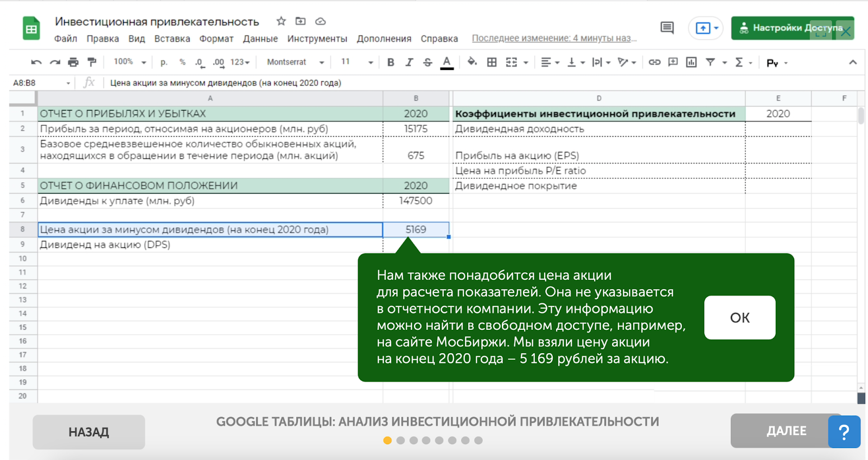868x460 pixels.
Task: Select column D header
Action: (599, 98)
